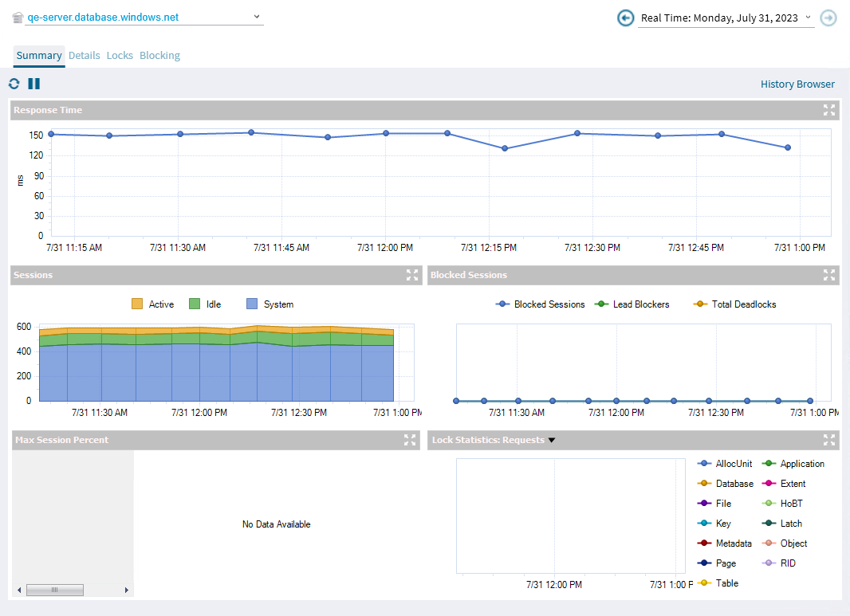Open the History Browser link
Image resolution: width=850 pixels, height=616 pixels.
(x=797, y=84)
